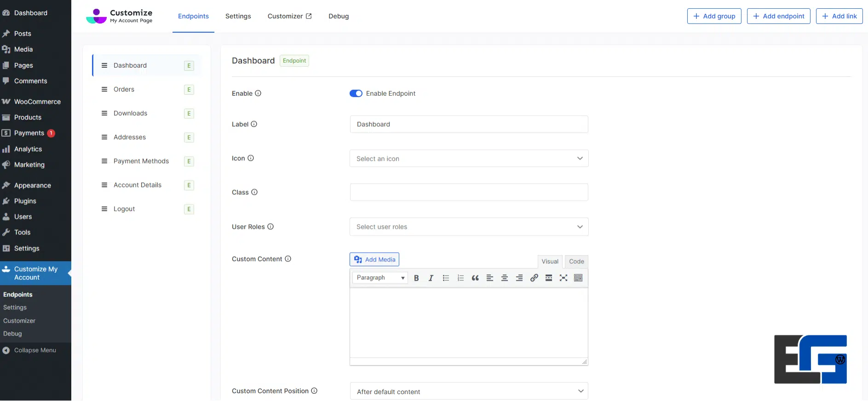Click the Insert link icon
Screen dimensions: 868x401
(534, 278)
